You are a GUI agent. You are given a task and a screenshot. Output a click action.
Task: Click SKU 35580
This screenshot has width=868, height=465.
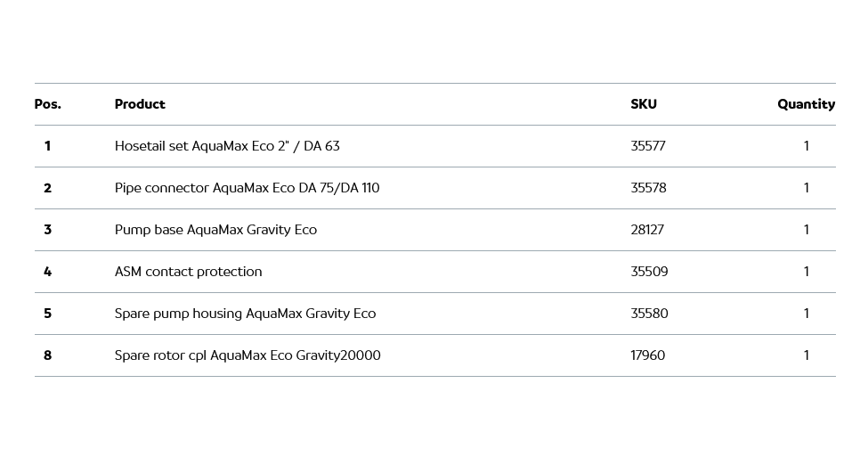[x=649, y=314]
